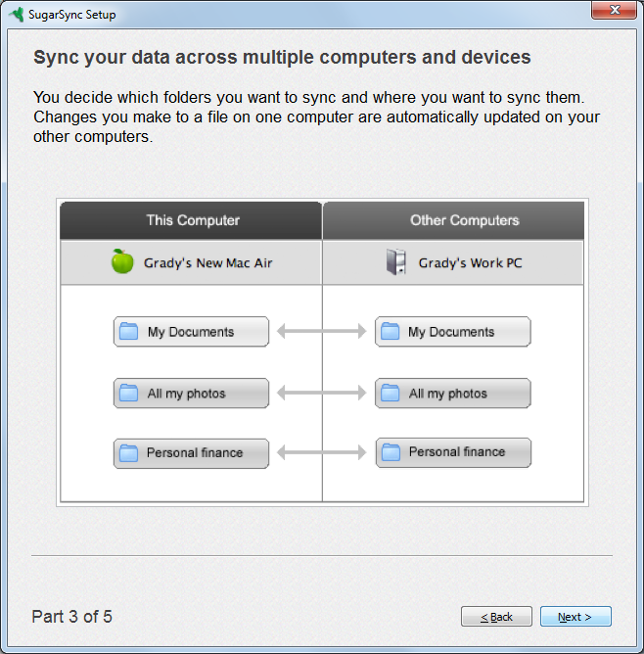Click folder icon of Personal finance under This Computer
644x654 pixels.
(129, 453)
